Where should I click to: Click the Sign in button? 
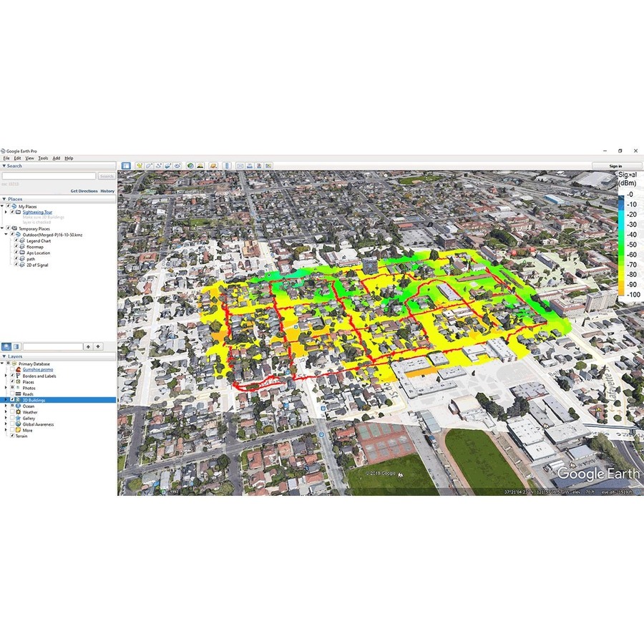point(615,166)
